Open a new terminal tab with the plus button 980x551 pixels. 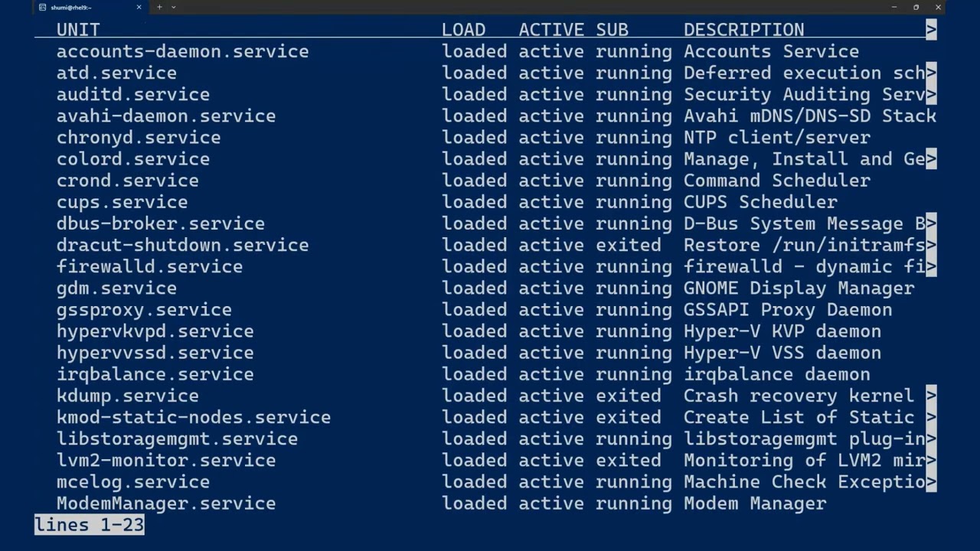pyautogui.click(x=159, y=7)
